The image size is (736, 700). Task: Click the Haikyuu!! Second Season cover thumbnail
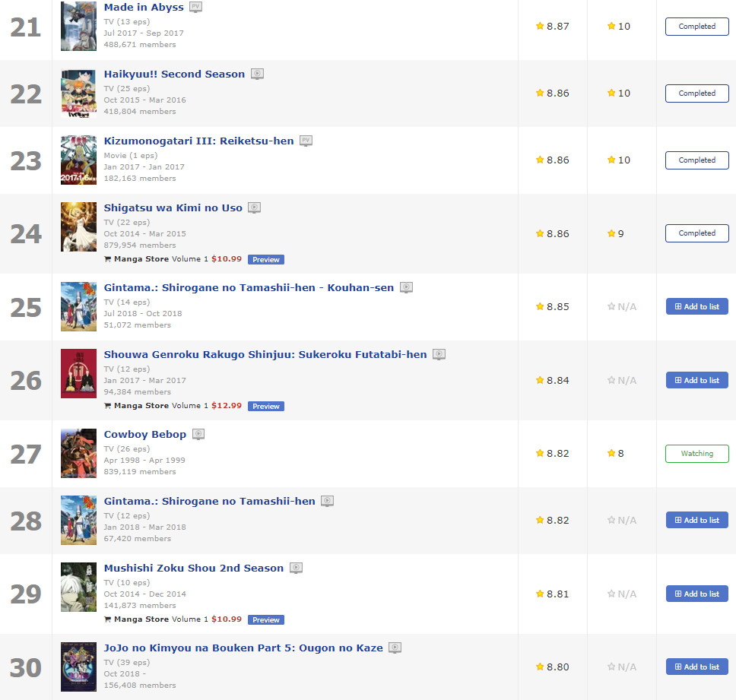[x=78, y=93]
